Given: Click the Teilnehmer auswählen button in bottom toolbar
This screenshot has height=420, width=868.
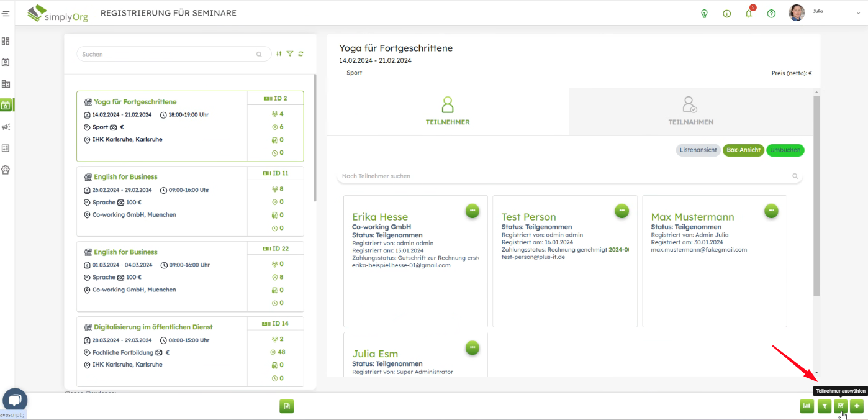Looking at the screenshot, I should pos(841,406).
